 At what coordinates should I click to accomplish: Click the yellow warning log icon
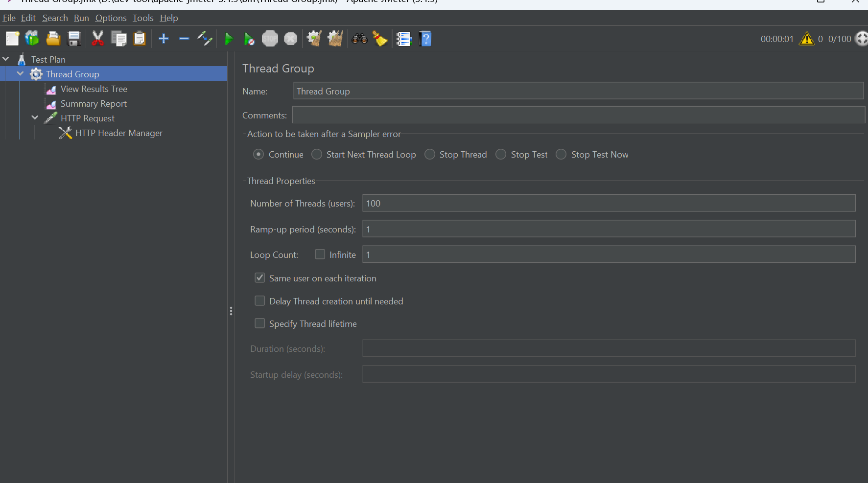coord(806,39)
